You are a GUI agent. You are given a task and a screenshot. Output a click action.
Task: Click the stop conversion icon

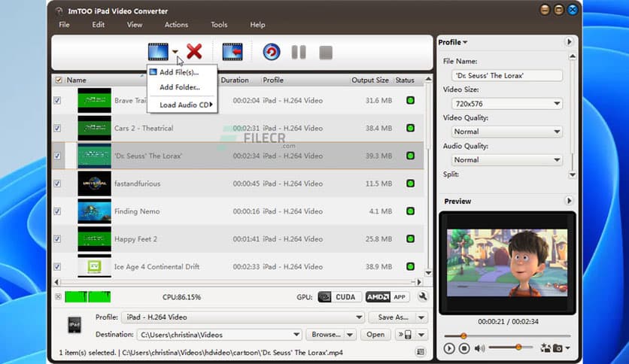tap(326, 53)
